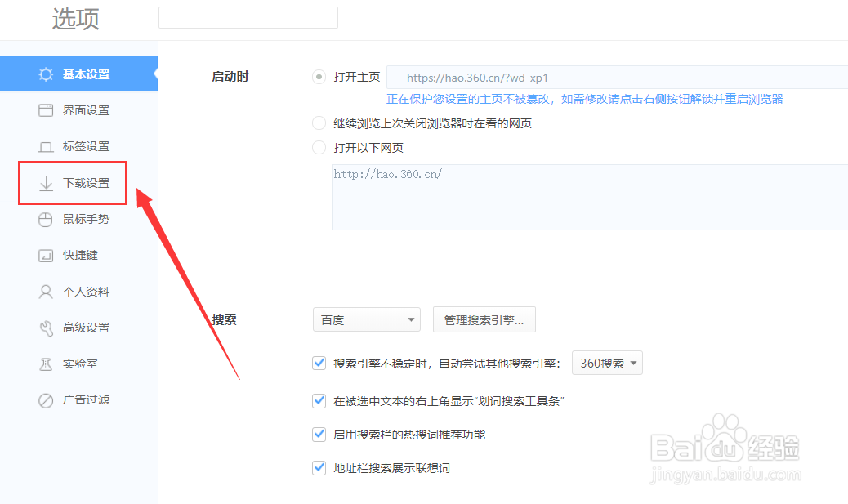Click the 启动时 section label
848x504 pixels.
click(x=230, y=77)
